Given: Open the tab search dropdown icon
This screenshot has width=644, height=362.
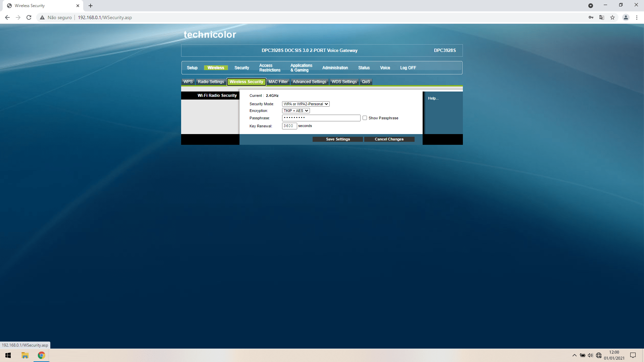Looking at the screenshot, I should pos(591,6).
